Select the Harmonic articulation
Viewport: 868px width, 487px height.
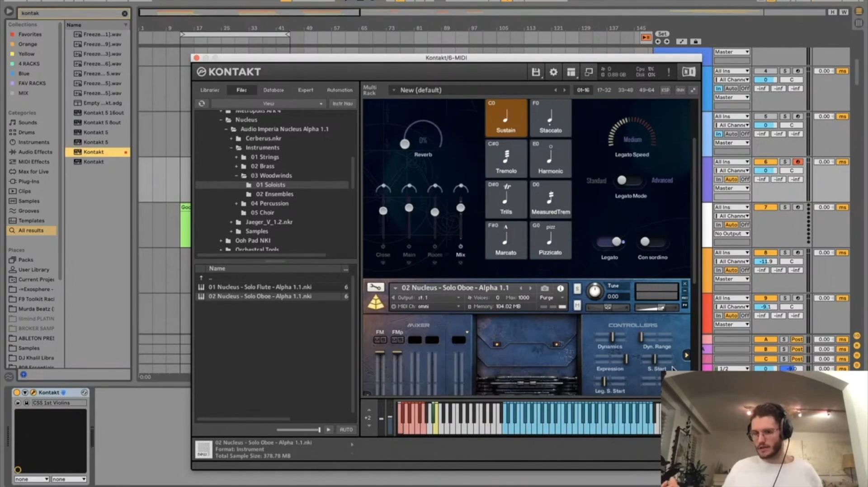point(550,159)
